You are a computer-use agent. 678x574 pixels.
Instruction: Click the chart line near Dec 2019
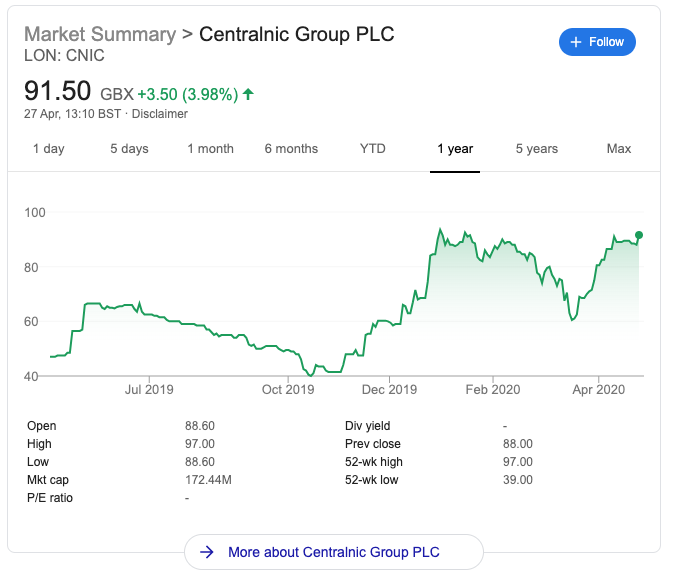389,322
